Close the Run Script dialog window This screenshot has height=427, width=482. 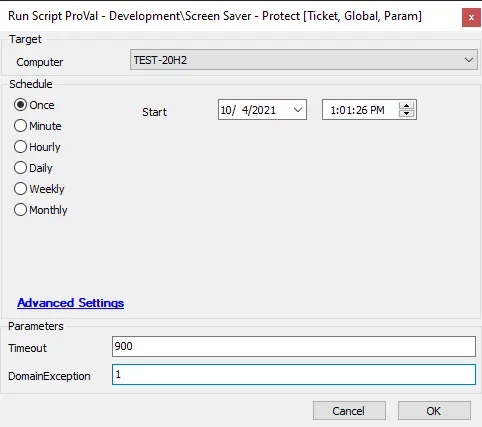[x=471, y=17]
